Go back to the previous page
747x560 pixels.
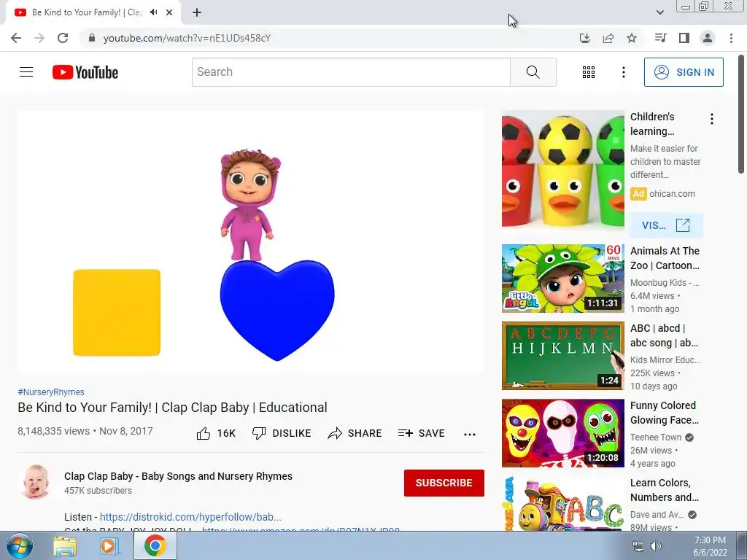tap(16, 38)
